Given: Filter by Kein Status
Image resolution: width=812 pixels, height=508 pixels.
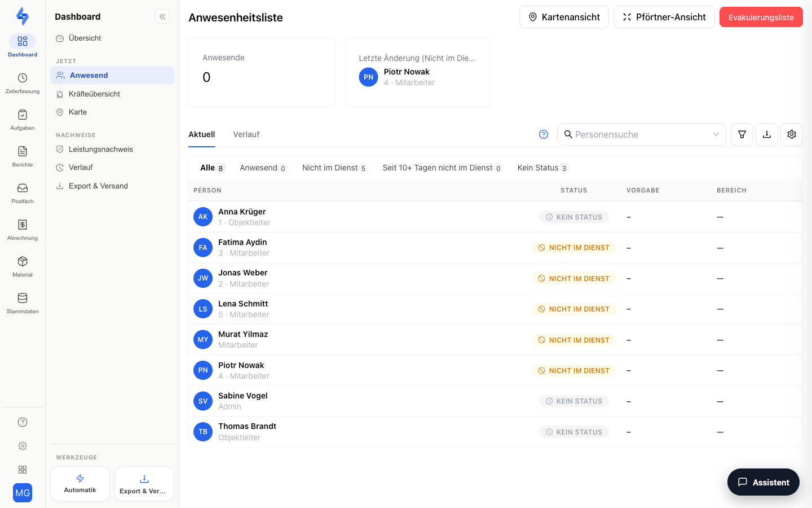Looking at the screenshot, I should tap(542, 168).
